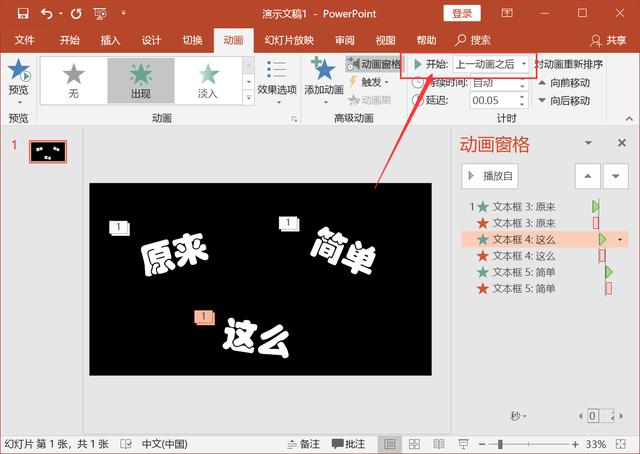The image size is (640, 454).
Task: Switch to normal view icon in status bar
Action: click(390, 444)
